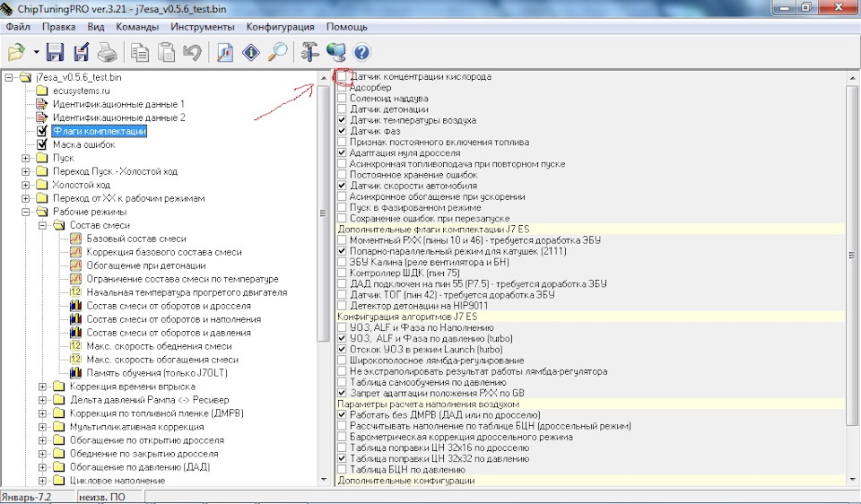Image resolution: width=861 pixels, height=504 pixels.
Task: Open help with the blue question mark icon
Action: 361,52
